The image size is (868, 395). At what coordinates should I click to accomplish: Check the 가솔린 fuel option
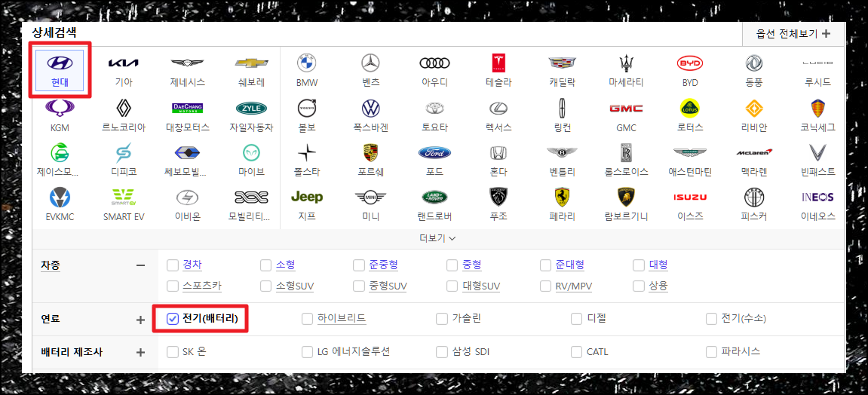[x=442, y=319]
